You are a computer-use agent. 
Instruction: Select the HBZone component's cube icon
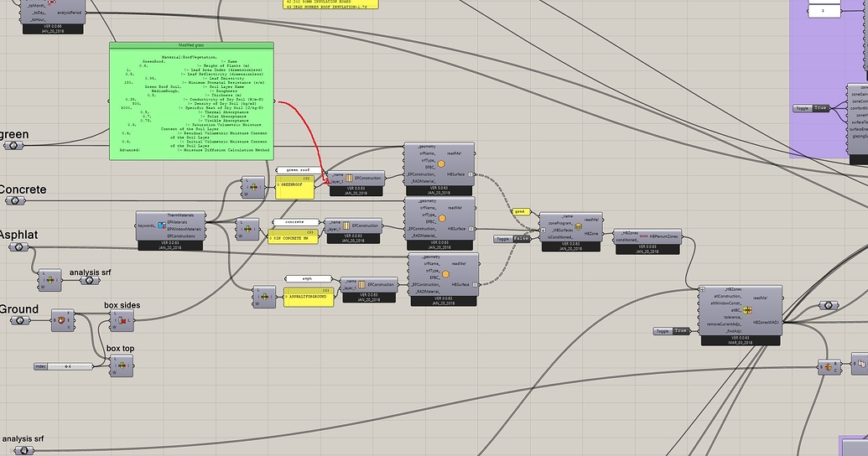click(579, 225)
